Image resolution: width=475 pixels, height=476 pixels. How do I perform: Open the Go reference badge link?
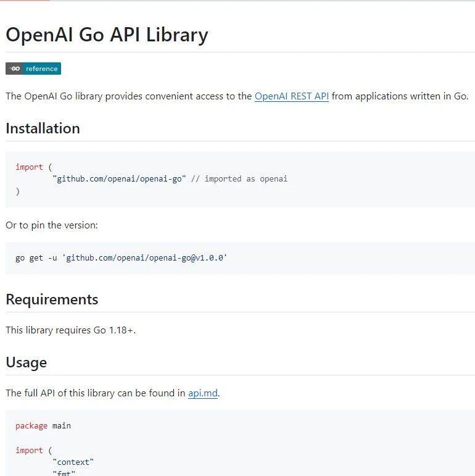pyautogui.click(x=33, y=69)
